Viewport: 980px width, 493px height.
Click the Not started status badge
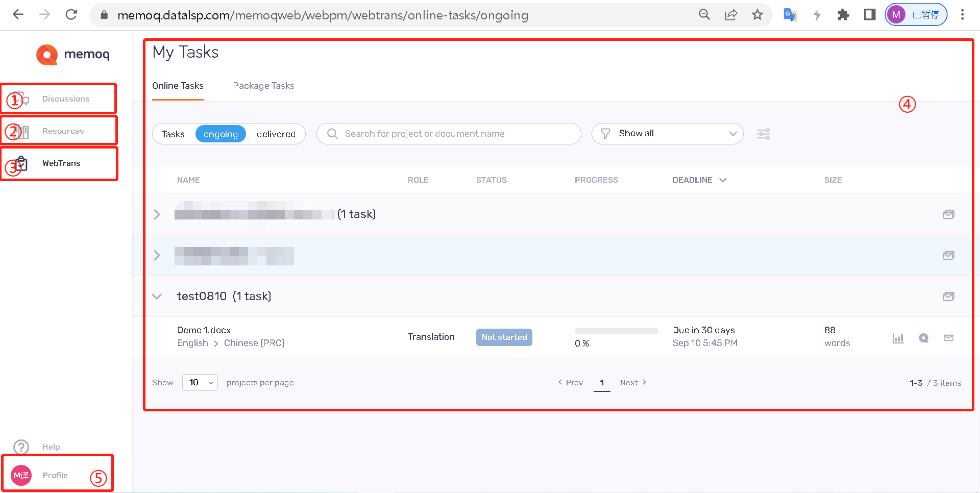(504, 337)
